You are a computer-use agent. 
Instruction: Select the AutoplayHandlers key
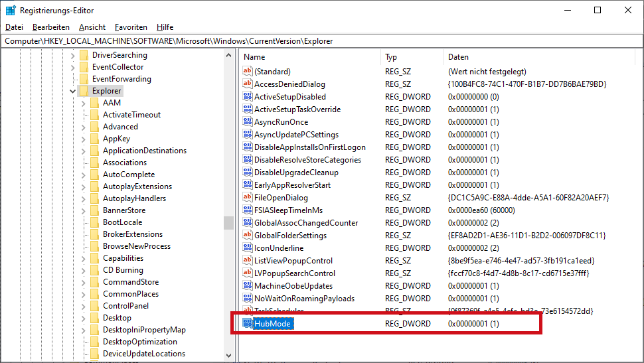[x=134, y=198]
